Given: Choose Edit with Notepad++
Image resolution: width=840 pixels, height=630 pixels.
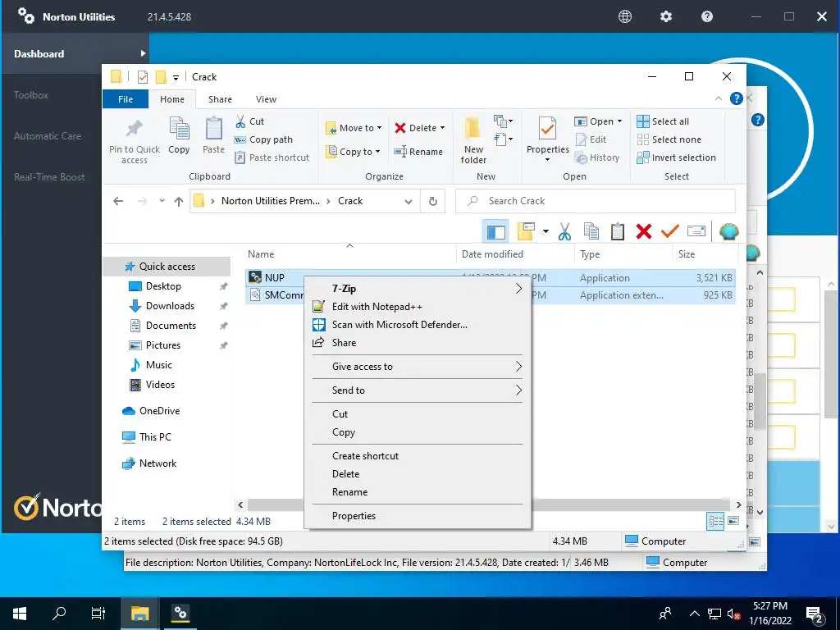Looking at the screenshot, I should [x=418, y=307].
